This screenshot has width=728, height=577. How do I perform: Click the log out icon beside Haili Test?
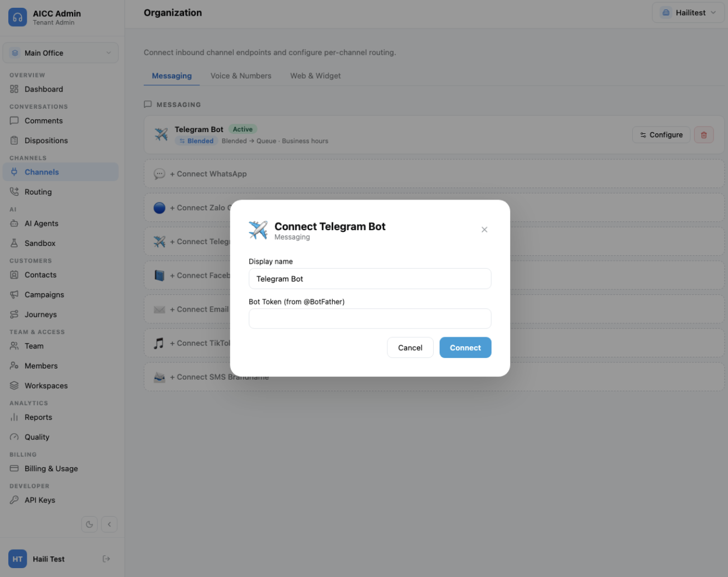(106, 559)
